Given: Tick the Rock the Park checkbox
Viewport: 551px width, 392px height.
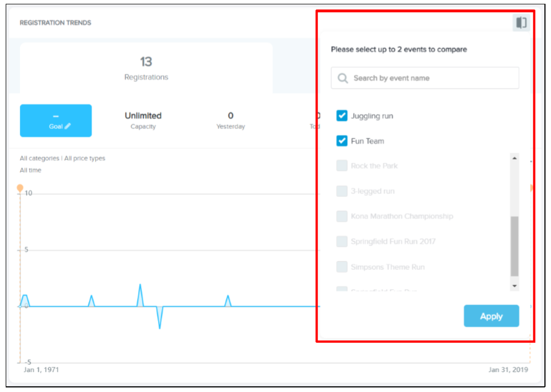Looking at the screenshot, I should tap(342, 166).
